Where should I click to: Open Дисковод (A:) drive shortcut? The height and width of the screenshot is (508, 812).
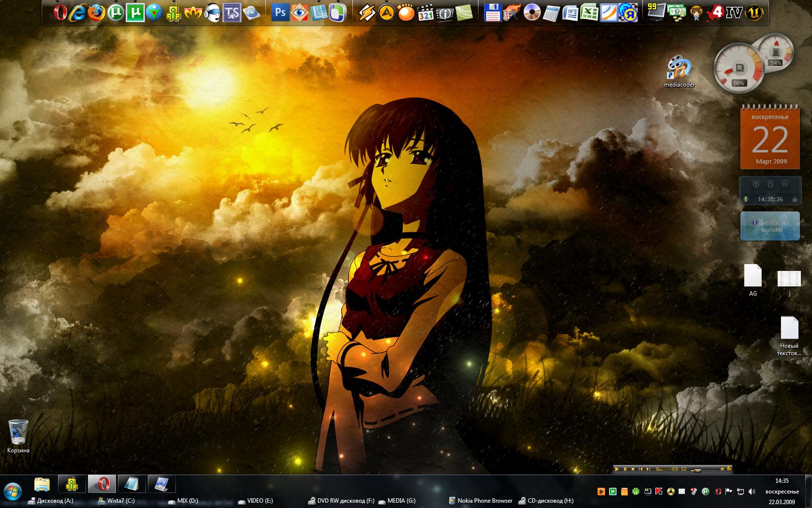click(51, 501)
